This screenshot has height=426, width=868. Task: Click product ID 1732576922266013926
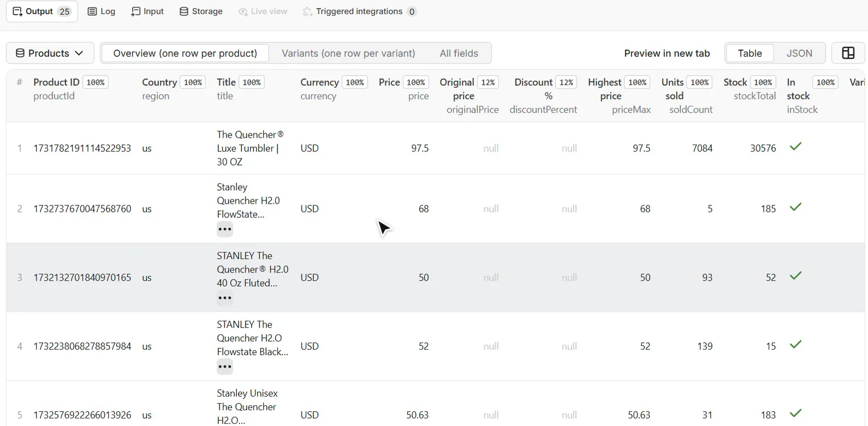82,416
